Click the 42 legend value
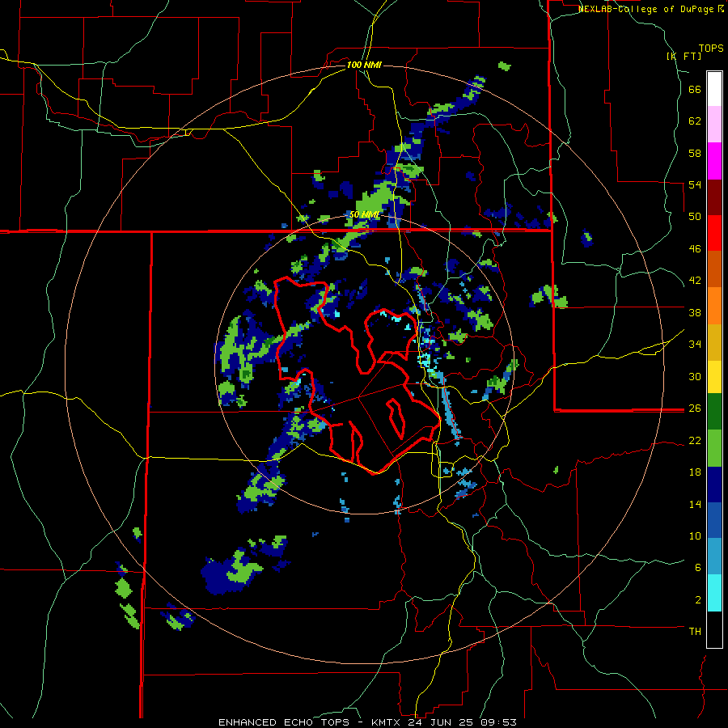This screenshot has width=728, height=728. [695, 281]
